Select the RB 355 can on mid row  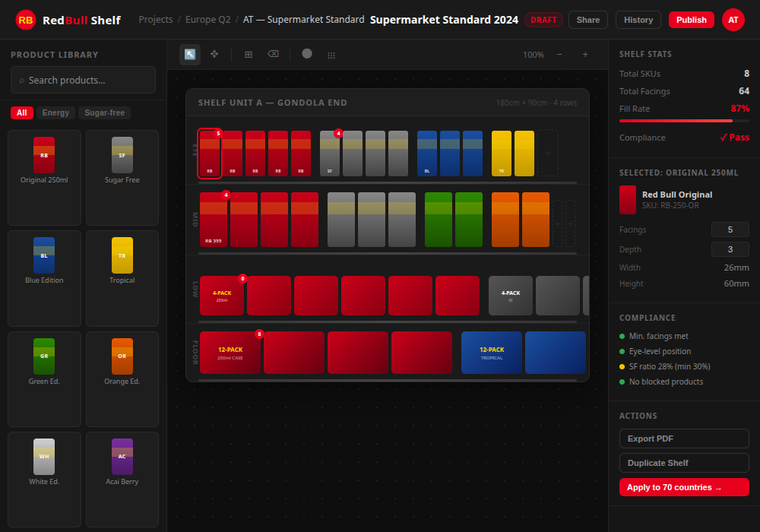coord(214,220)
